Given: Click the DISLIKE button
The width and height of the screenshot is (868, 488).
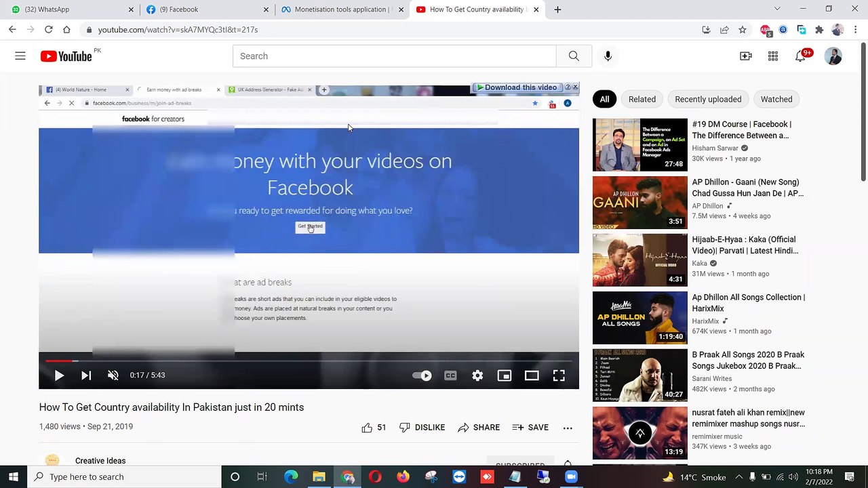Looking at the screenshot, I should [422, 428].
